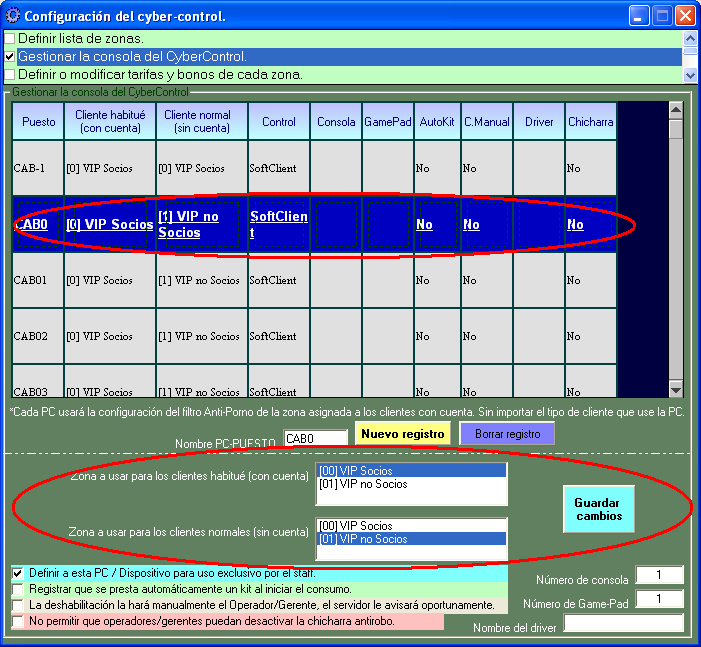Image resolution: width=701 pixels, height=647 pixels.
Task: Check 'Definir lista de zonas' option
Action: pyautogui.click(x=10, y=39)
